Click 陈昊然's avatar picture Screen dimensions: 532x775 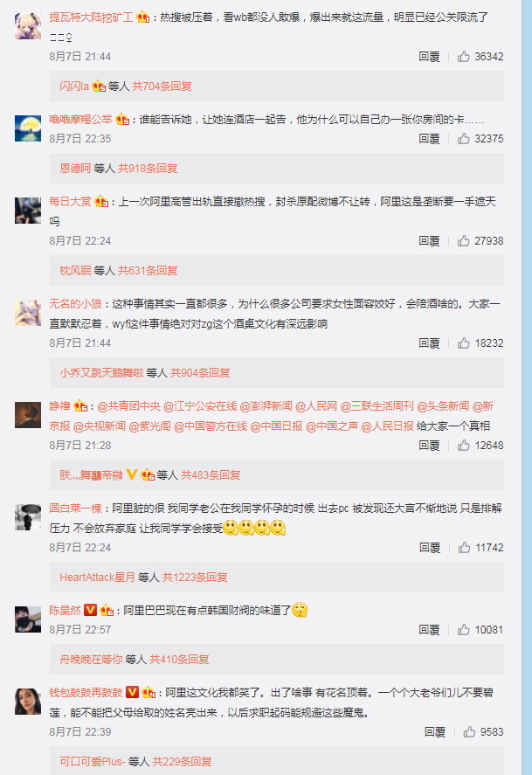[28, 619]
